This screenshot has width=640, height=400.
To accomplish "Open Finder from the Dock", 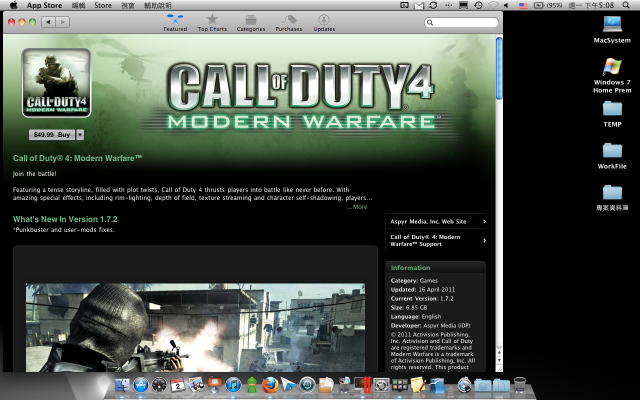I will click(x=122, y=385).
